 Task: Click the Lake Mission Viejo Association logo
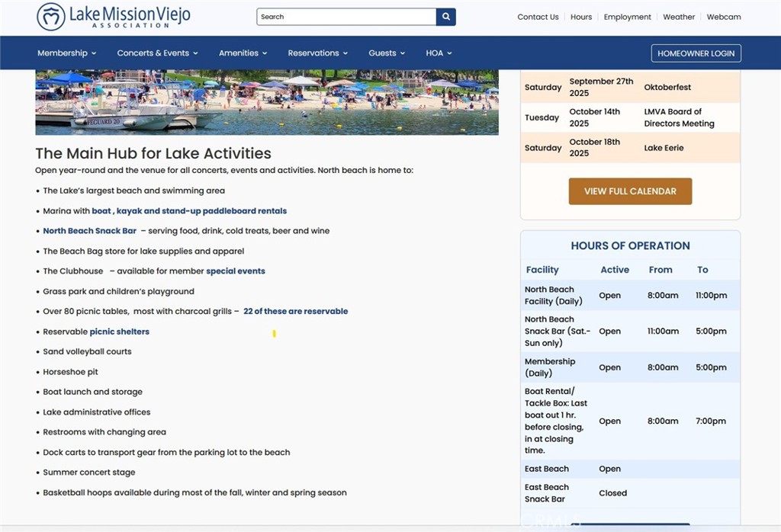[x=114, y=17]
